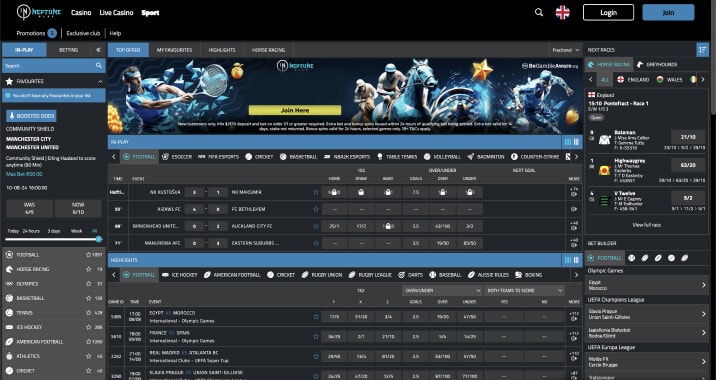This screenshot has height=380, width=716.
Task: Choose Volleyball in In-Play sports bar
Action: pos(442,157)
